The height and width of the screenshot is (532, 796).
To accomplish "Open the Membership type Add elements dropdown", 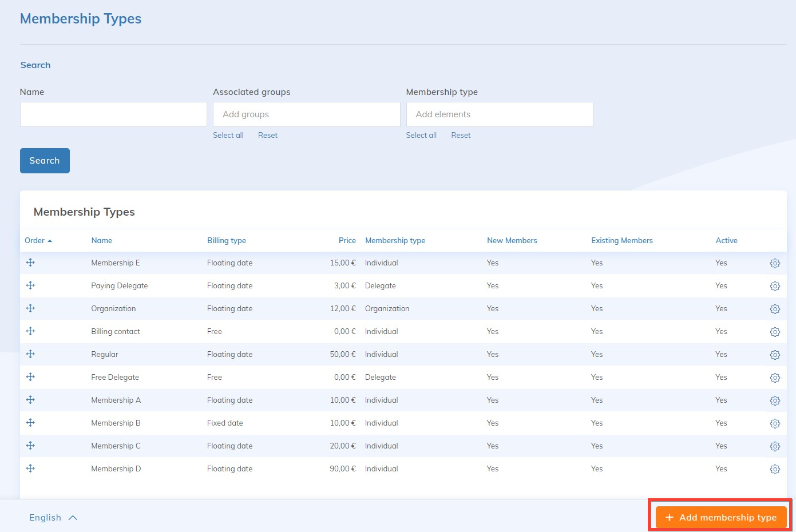I will click(499, 114).
